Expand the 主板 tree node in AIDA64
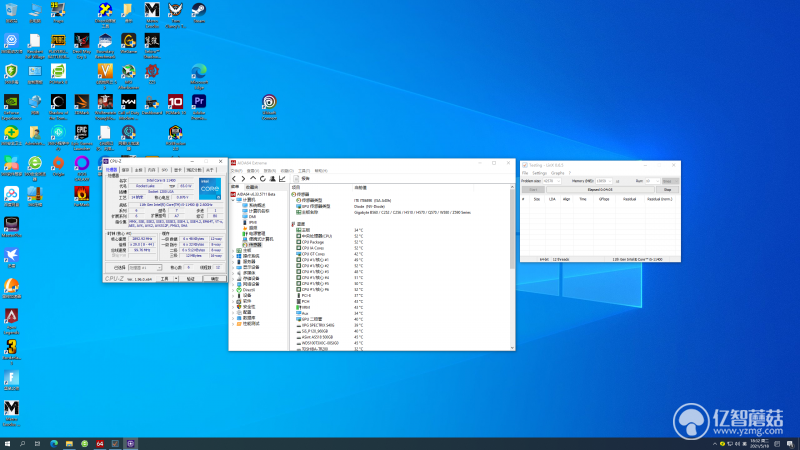 (x=234, y=251)
